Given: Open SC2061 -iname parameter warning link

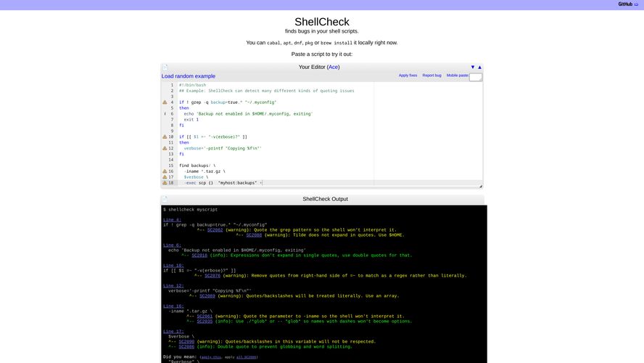Looking at the screenshot, I should tap(205, 317).
